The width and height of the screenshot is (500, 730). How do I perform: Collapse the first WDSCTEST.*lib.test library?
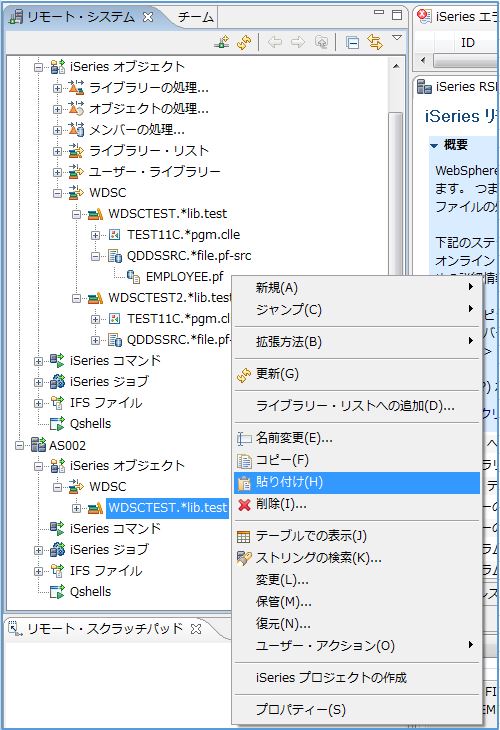tap(76, 214)
